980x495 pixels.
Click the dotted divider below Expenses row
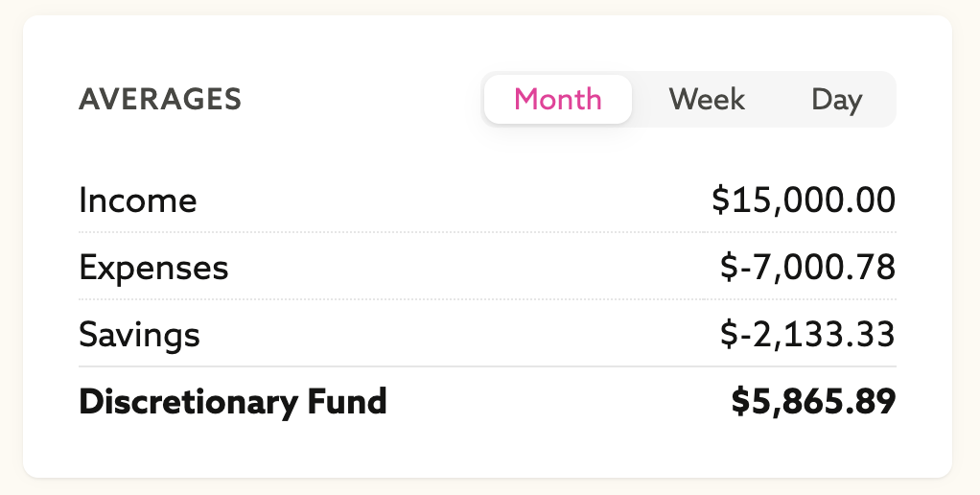click(x=487, y=299)
